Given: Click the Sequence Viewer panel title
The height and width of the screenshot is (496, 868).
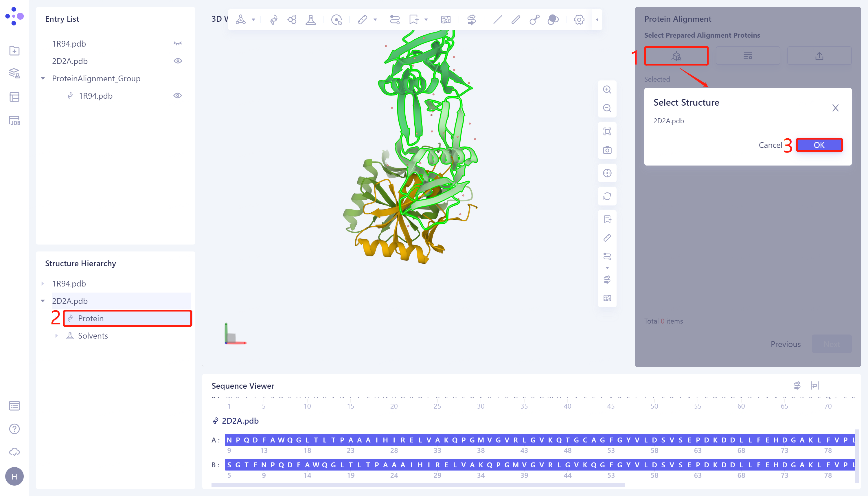Looking at the screenshot, I should coord(242,386).
